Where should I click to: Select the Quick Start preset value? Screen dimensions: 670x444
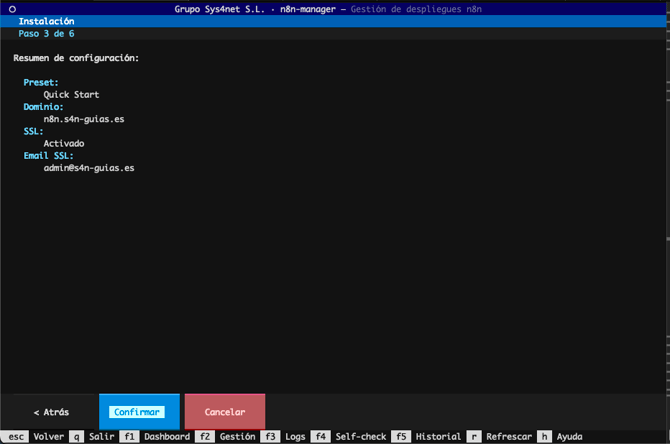click(71, 95)
